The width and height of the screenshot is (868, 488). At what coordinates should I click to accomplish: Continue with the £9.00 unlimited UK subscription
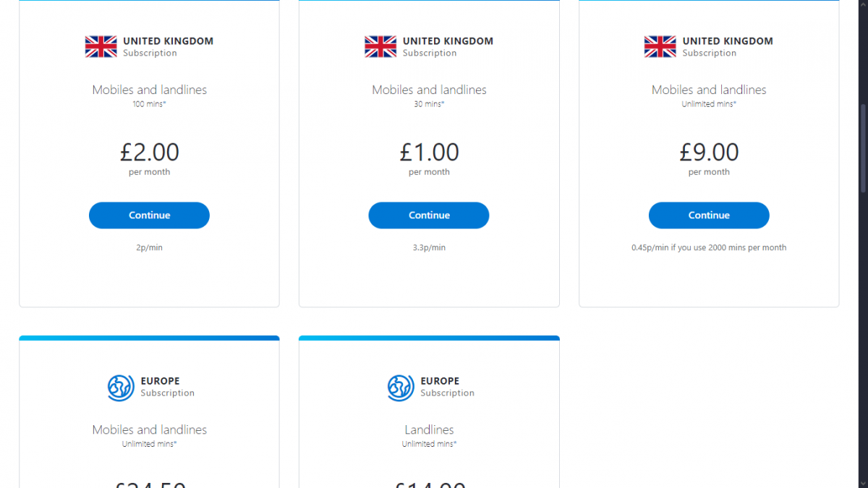(x=709, y=215)
